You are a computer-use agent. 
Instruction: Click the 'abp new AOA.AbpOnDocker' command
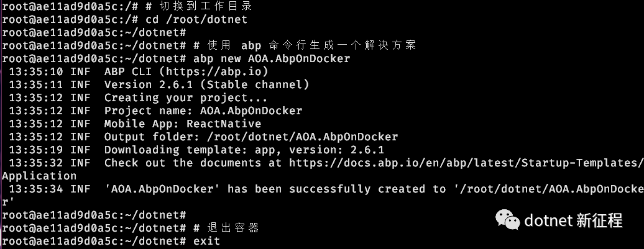pos(272,58)
